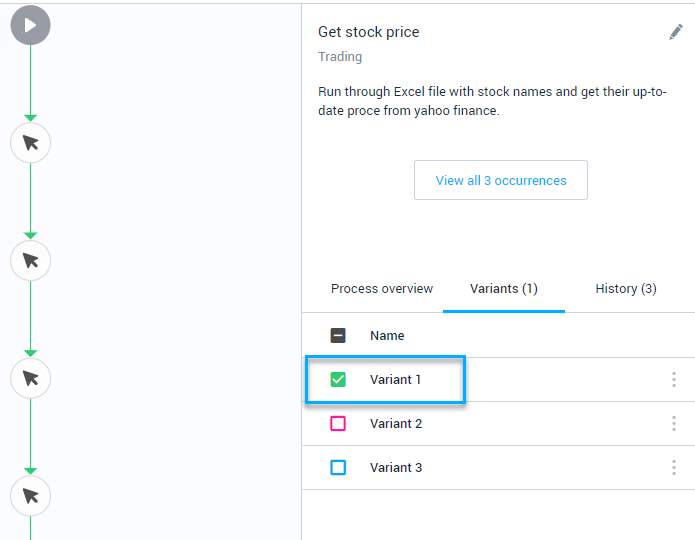Select the first mouse-click step node
The width and height of the screenshot is (695, 540).
[31, 143]
